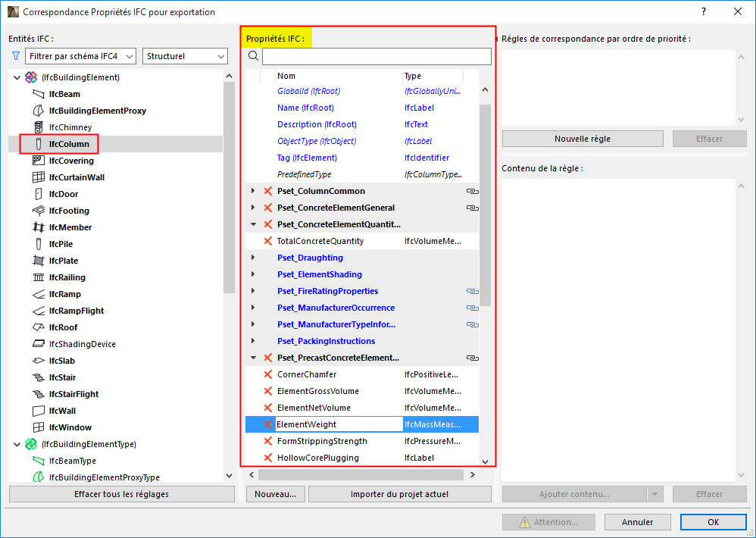756x538 pixels.
Task: Click the IfcBeam entity icon
Action: click(39, 94)
